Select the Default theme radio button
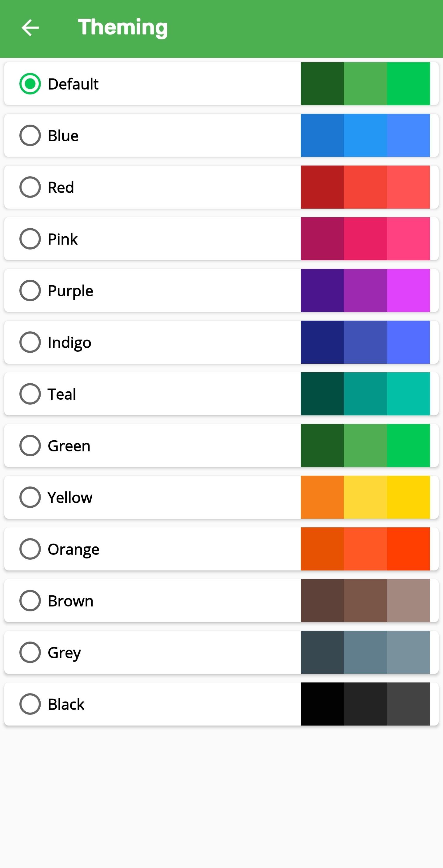Viewport: 443px width, 868px height. tap(30, 84)
